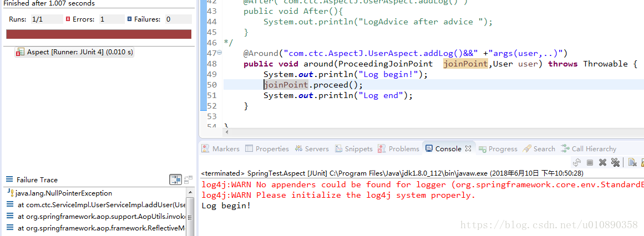644x236 pixels.
Task: Click the Failures count value 0
Action: (x=178, y=19)
